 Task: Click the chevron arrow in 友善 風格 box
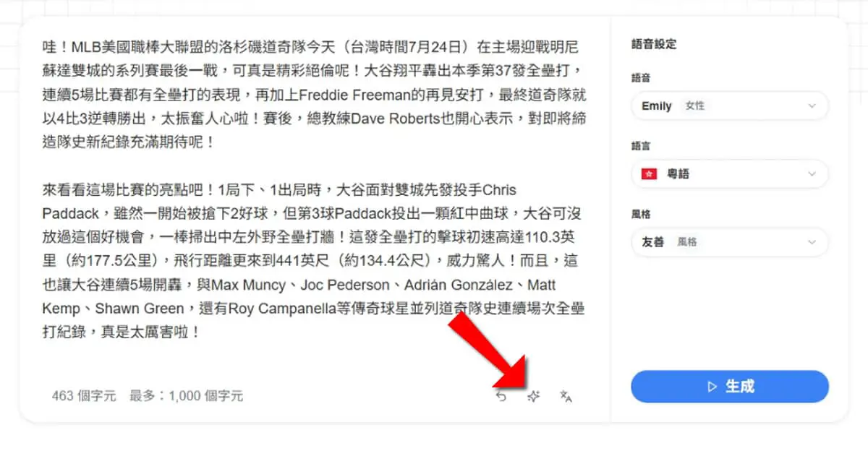tap(812, 243)
